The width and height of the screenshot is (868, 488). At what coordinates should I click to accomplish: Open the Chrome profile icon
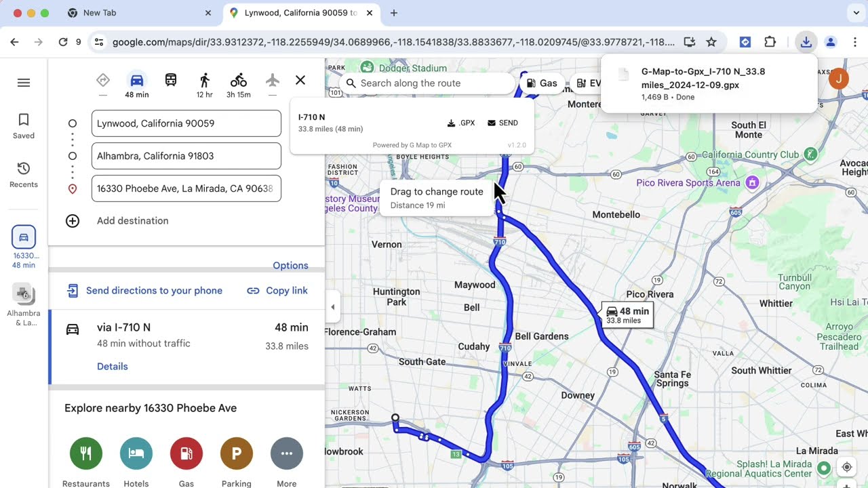point(830,42)
